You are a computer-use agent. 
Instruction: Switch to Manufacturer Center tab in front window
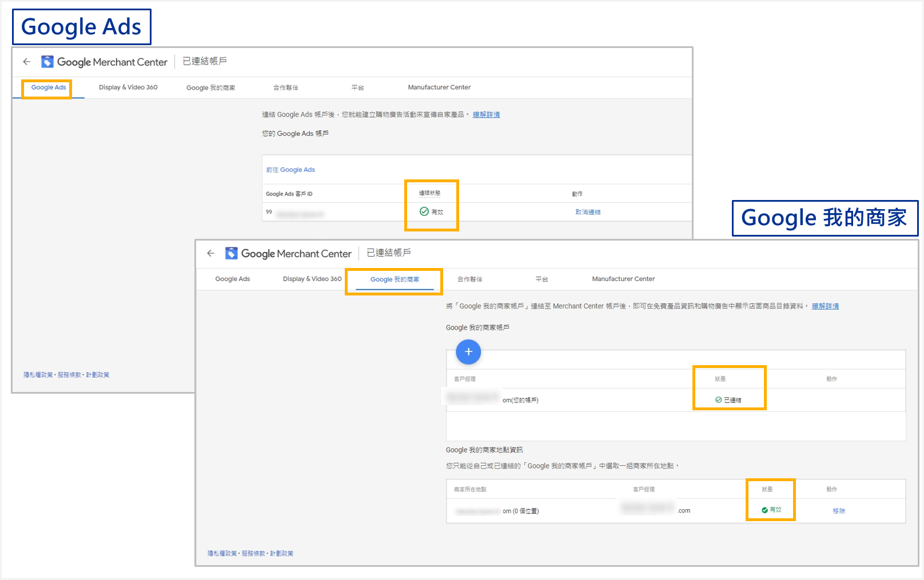623,279
